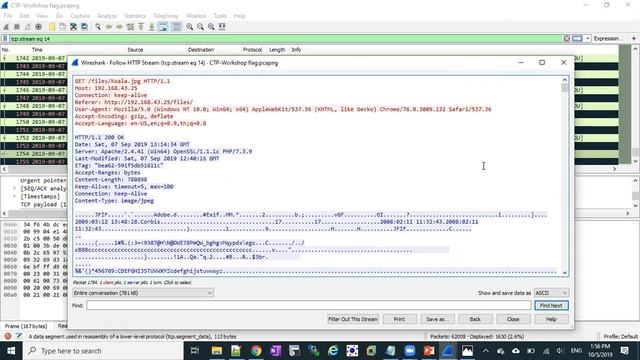640x360 pixels.
Task: Open the Entire conversation dropdown
Action: click(143, 293)
